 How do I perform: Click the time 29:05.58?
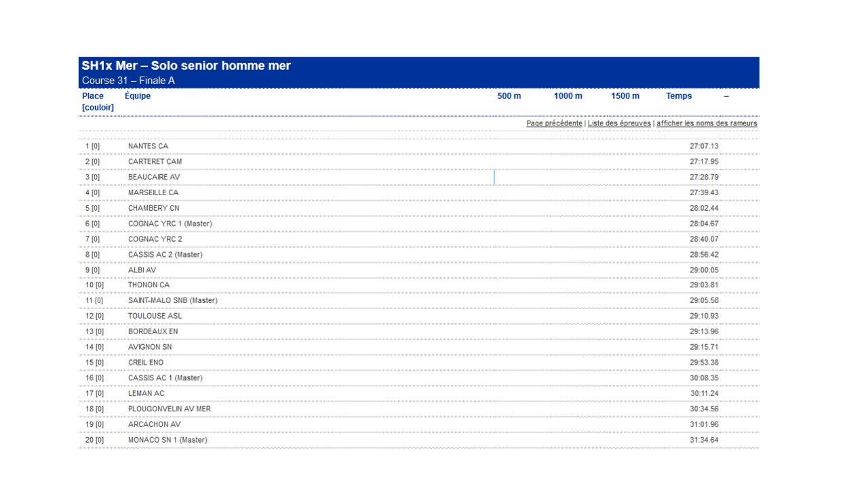pyautogui.click(x=704, y=301)
